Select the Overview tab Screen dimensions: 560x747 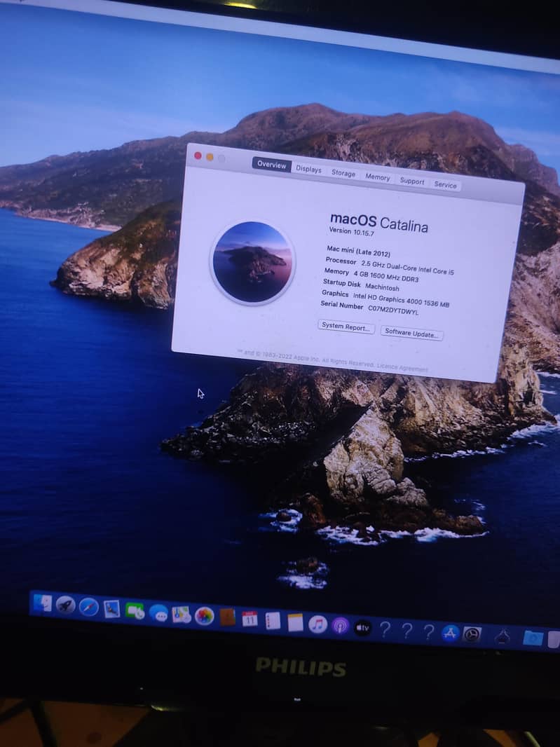tap(271, 165)
